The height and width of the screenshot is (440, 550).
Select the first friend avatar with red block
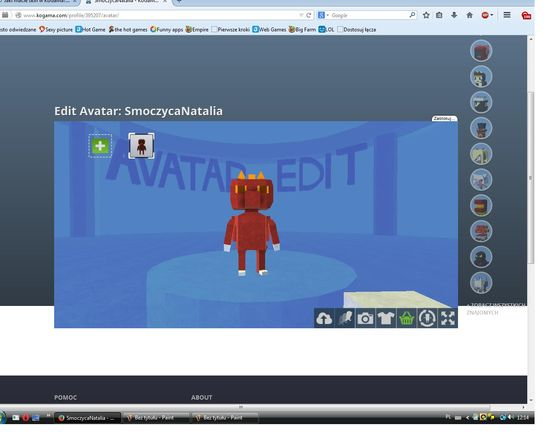481,51
